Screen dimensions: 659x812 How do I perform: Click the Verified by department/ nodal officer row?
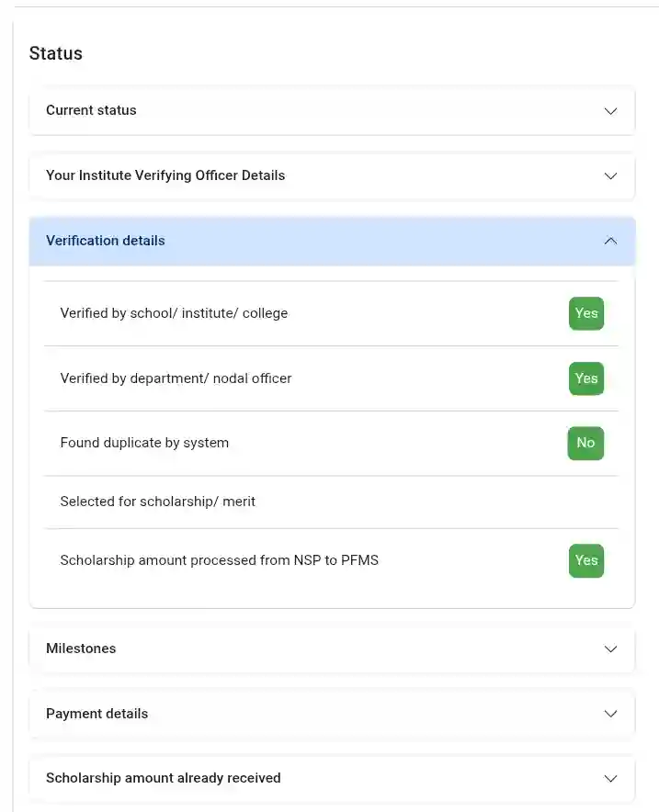pyautogui.click(x=176, y=378)
